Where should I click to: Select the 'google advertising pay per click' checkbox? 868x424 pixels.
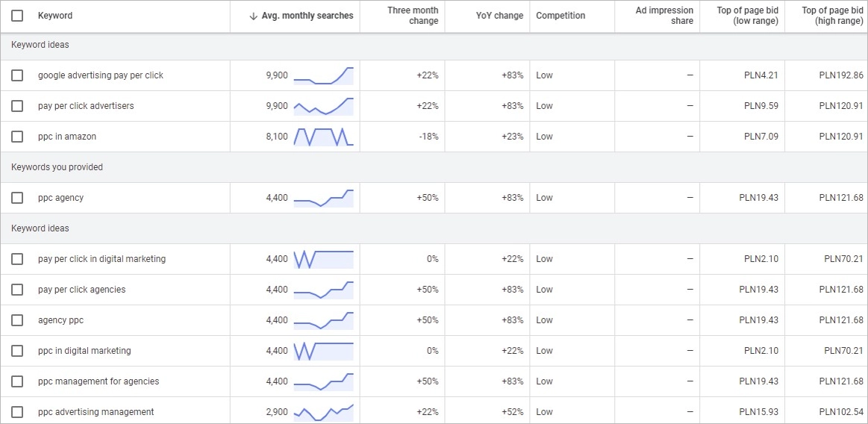coord(17,75)
